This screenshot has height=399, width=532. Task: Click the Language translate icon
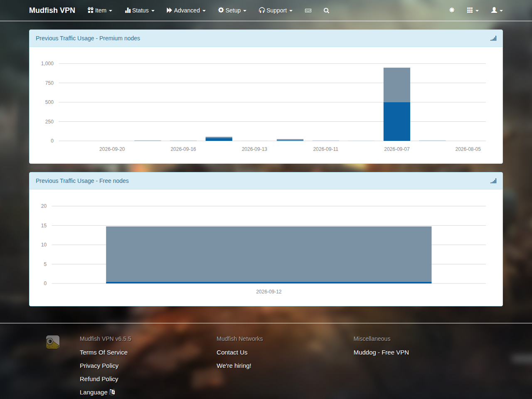112,392
